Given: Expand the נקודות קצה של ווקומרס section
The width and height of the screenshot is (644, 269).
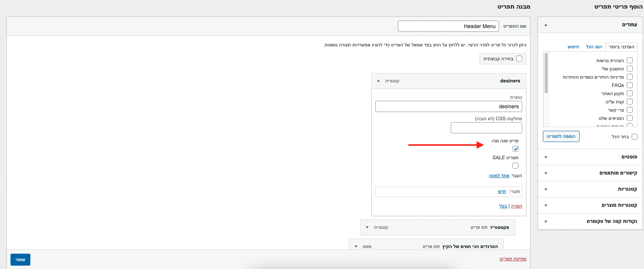Looking at the screenshot, I should pos(546,221).
